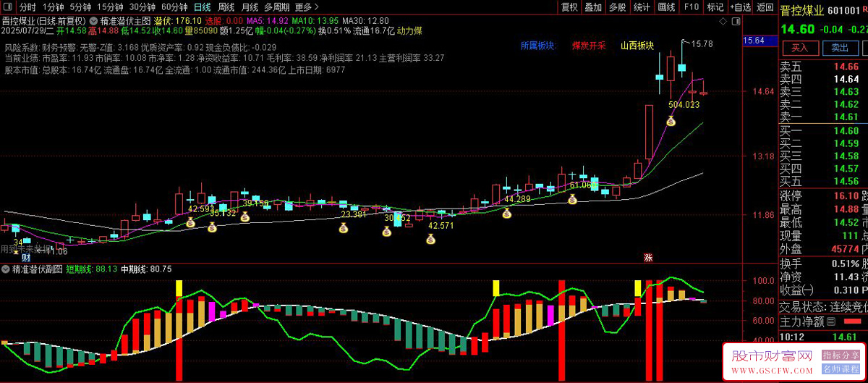Click the money bag icon under 39.156

244,216
